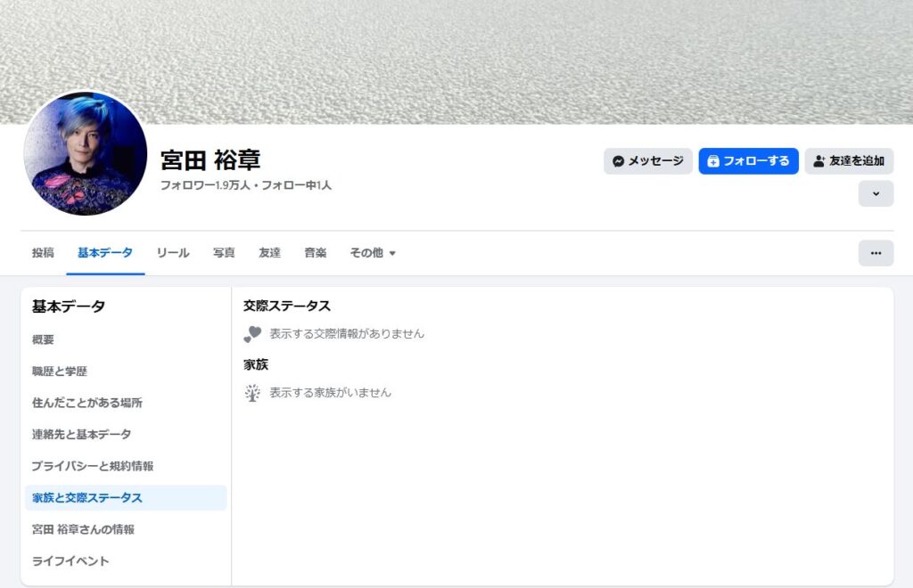The image size is (913, 588).
Task: Open the three-dots more options menu
Action: point(876,253)
